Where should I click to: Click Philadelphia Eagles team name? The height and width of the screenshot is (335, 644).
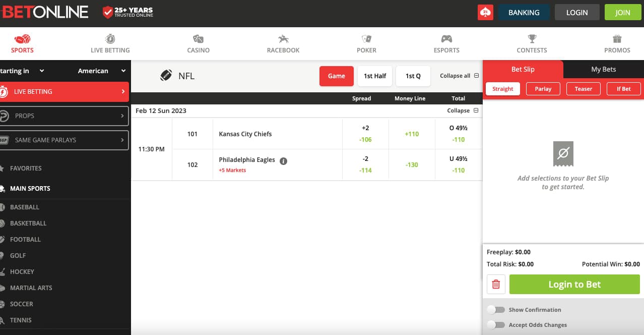tap(247, 160)
